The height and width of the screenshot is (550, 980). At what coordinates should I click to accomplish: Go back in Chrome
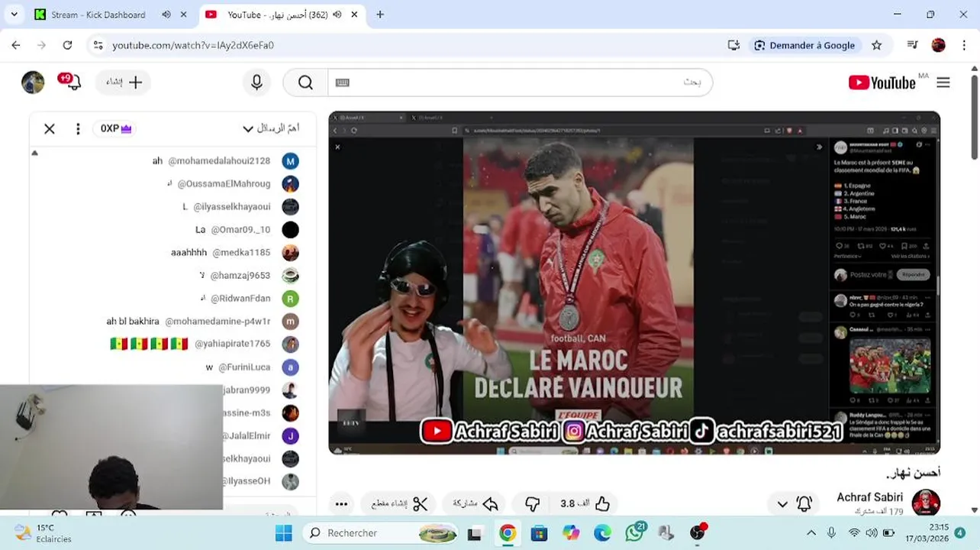[16, 45]
